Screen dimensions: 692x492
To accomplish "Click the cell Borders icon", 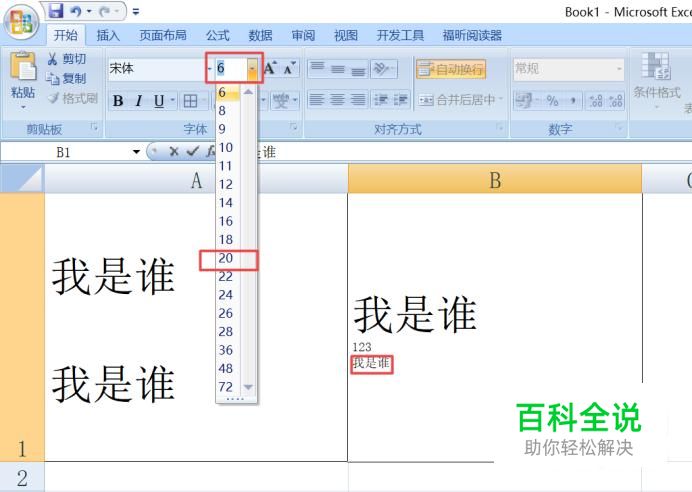I will pos(191,101).
